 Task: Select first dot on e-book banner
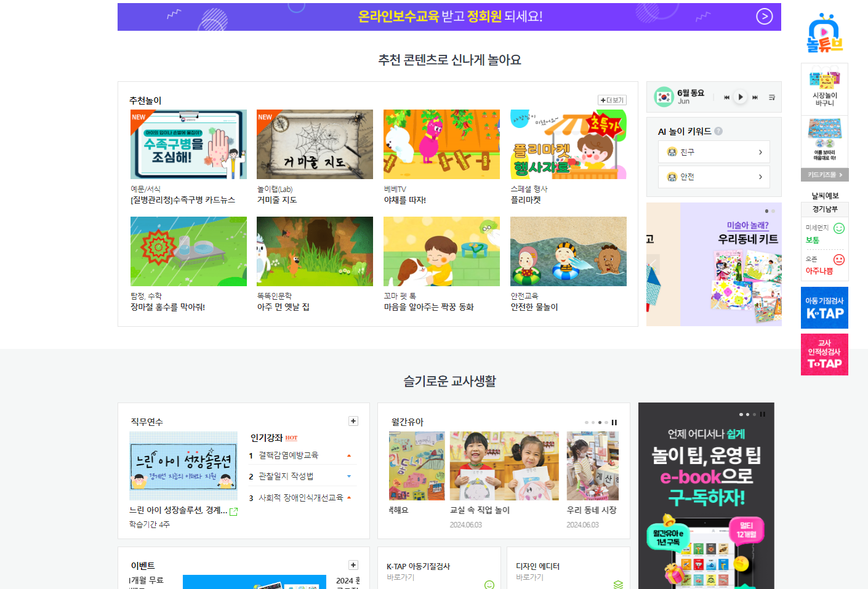[x=741, y=414]
